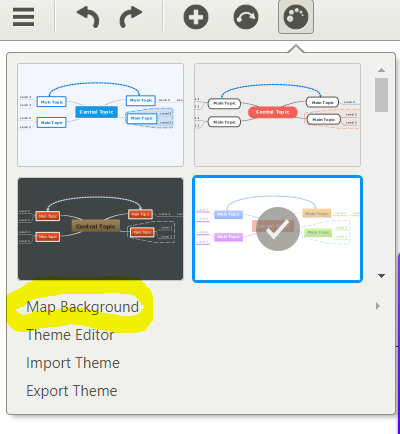Choose Export Theme
This screenshot has height=434, width=400.
click(x=72, y=391)
